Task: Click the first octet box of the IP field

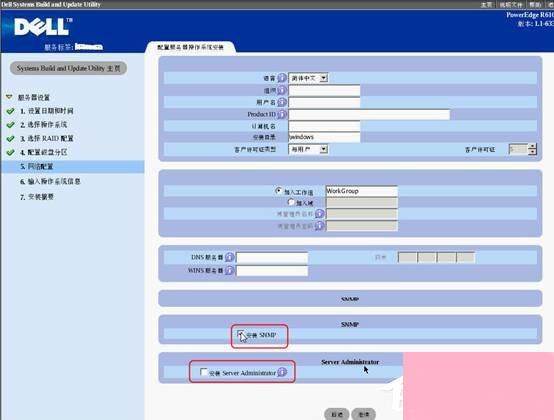Action: click(x=407, y=257)
